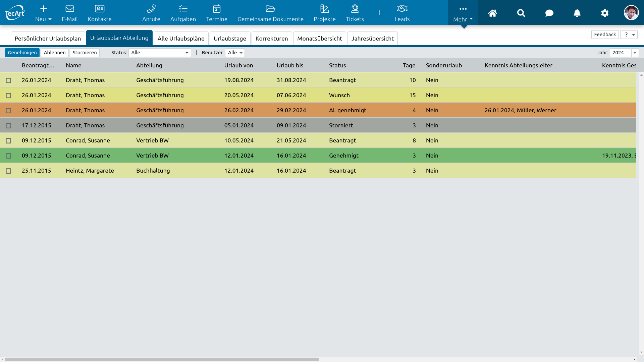Open the Anrufe phone icon
Screen dimensions: 644x362
pos(151,9)
